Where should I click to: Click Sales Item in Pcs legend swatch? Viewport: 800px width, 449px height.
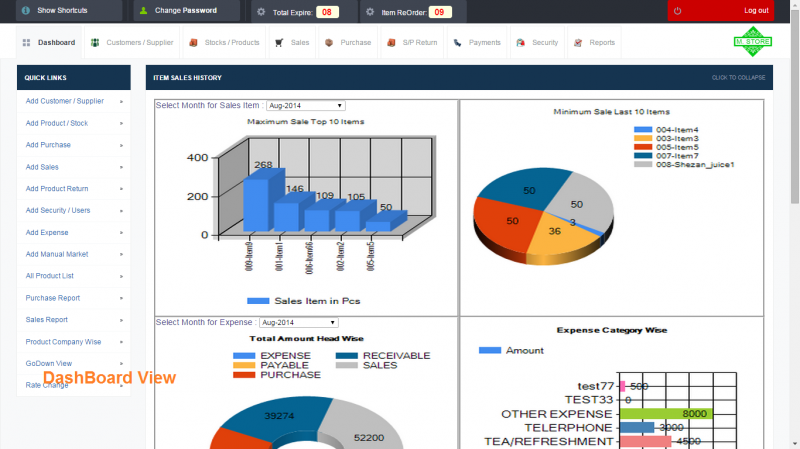258,301
